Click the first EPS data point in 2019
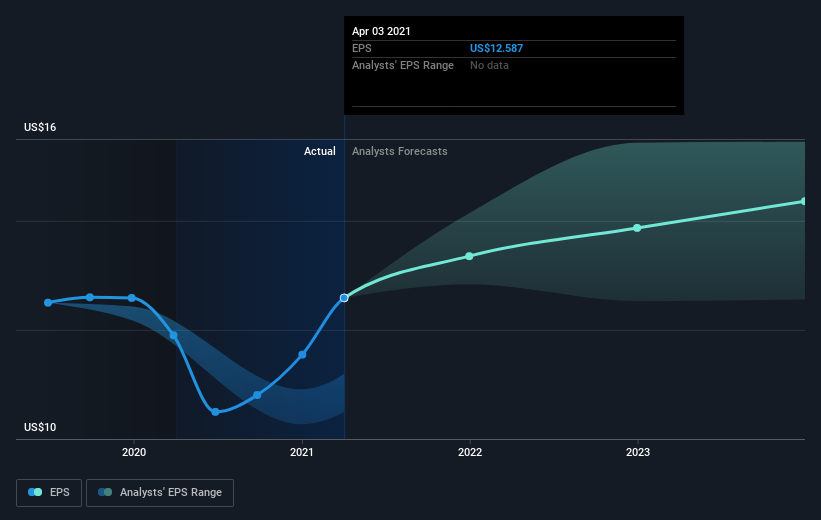Viewport: 821px width, 520px height. [x=48, y=303]
